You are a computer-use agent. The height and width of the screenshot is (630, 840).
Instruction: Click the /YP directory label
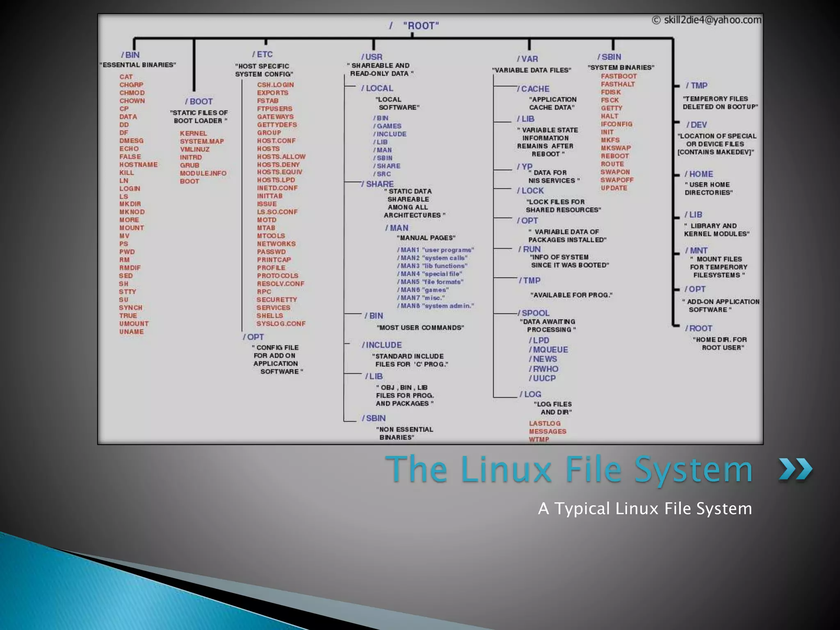[525, 167]
